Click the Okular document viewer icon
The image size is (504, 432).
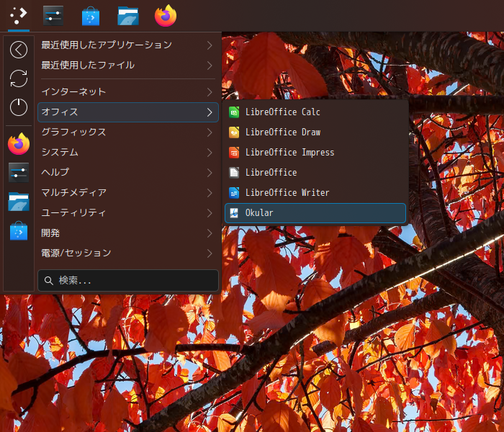[x=234, y=213]
